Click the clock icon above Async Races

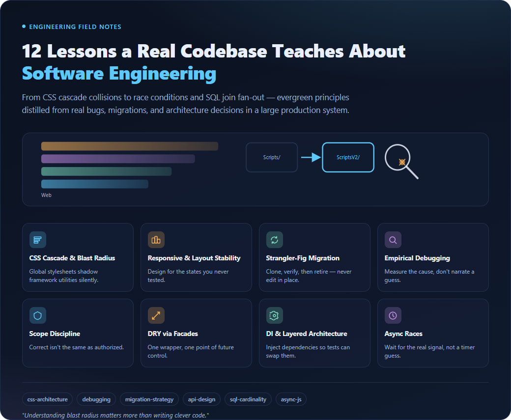(393, 315)
